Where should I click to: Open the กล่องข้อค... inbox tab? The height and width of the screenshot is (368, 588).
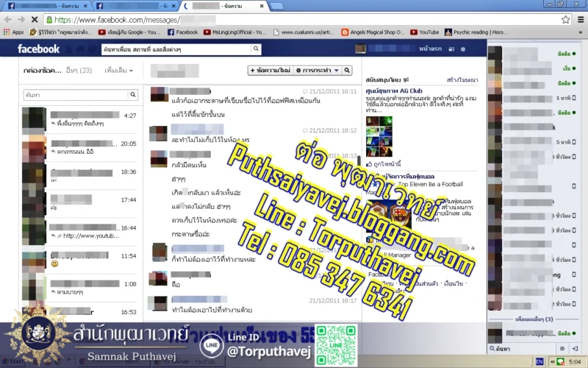(x=43, y=70)
